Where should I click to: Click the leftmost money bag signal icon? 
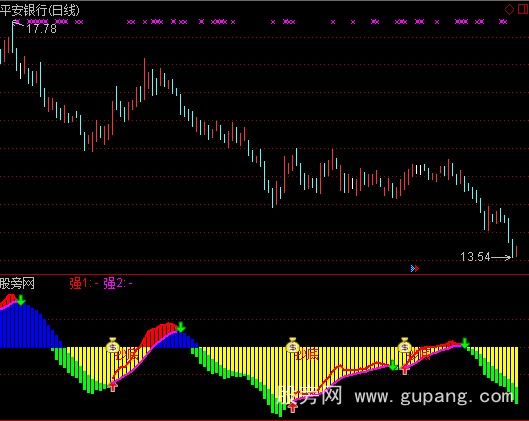(113, 345)
